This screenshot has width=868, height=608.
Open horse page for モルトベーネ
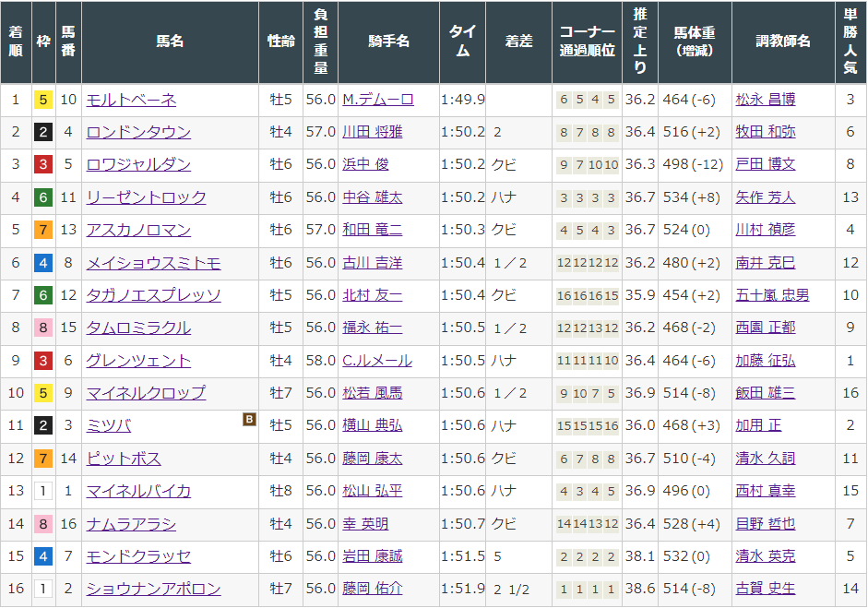[x=131, y=100]
